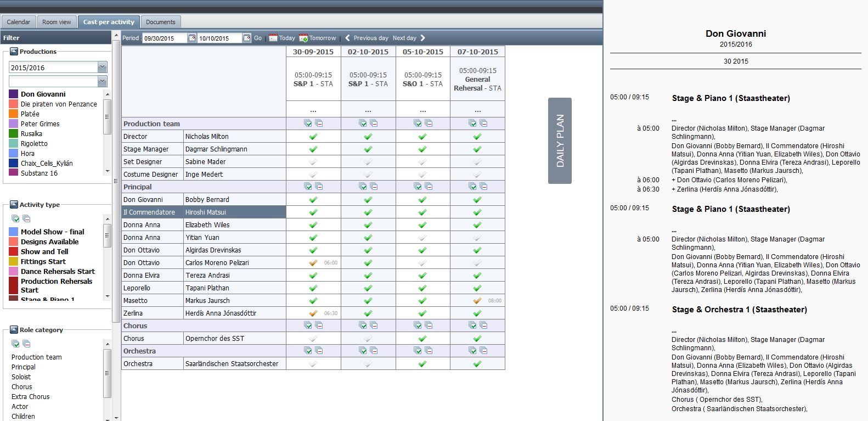Check all Chorus for 30-09-2015
This screenshot has width=868, height=421.
tap(308, 325)
